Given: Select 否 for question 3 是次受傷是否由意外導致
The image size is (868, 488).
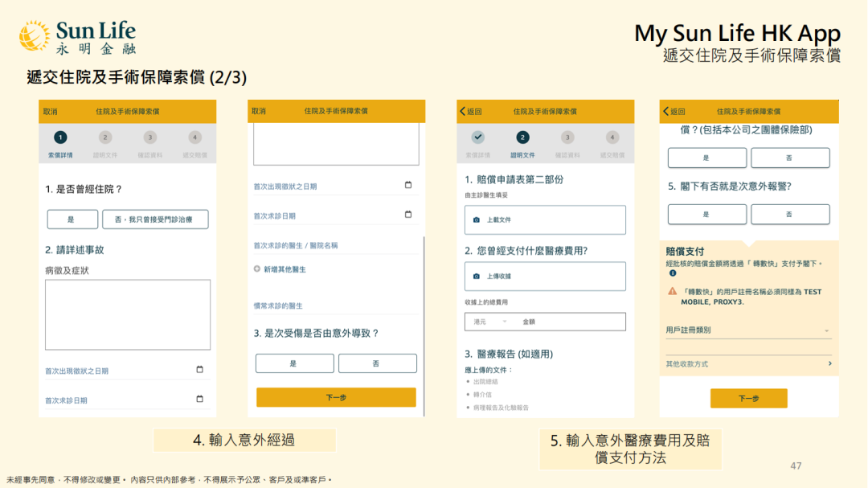Looking at the screenshot, I should (378, 363).
